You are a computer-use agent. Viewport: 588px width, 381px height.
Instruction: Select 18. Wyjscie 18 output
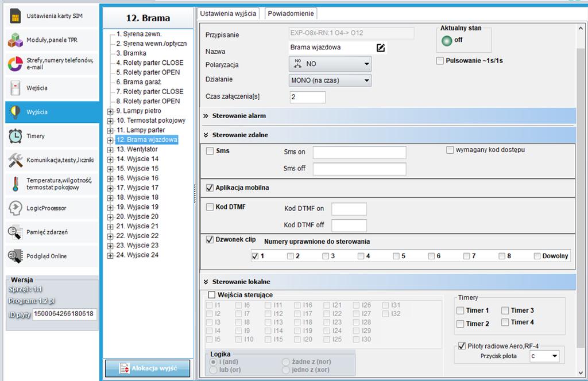click(x=137, y=197)
